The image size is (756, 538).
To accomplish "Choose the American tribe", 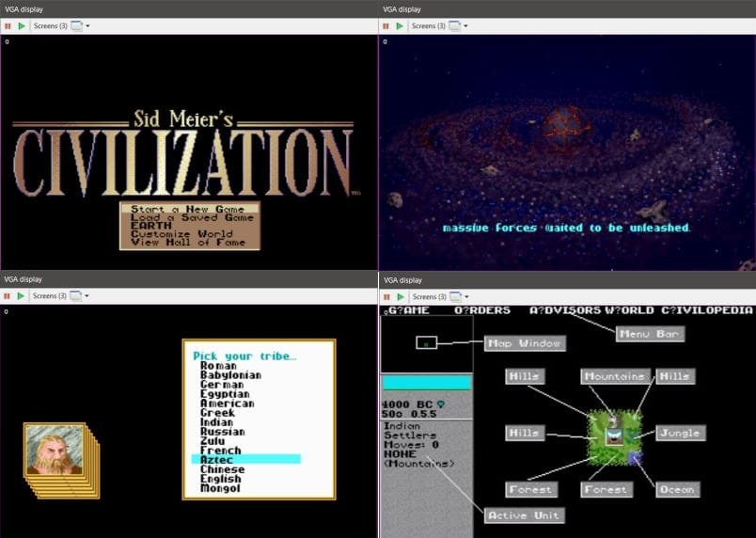I will 228,403.
